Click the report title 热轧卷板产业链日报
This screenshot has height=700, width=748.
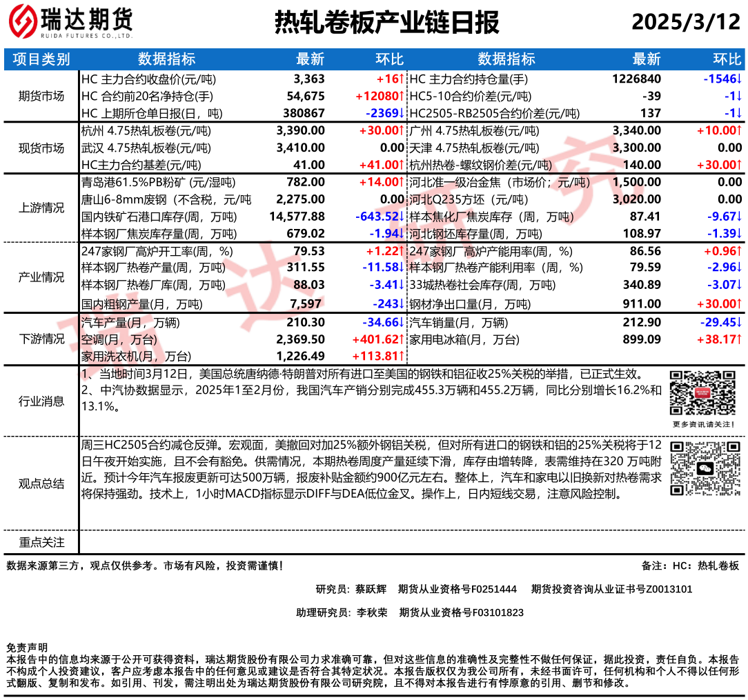pyautogui.click(x=386, y=22)
